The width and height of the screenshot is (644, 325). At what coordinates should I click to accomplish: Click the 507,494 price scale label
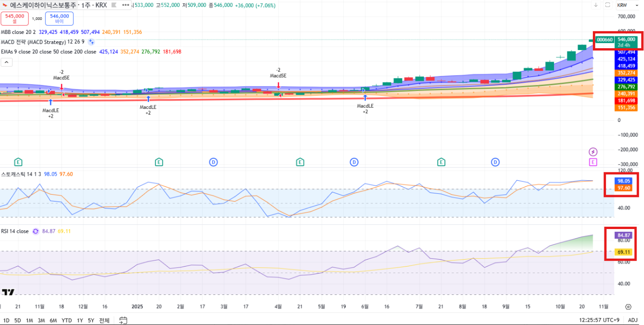(626, 52)
